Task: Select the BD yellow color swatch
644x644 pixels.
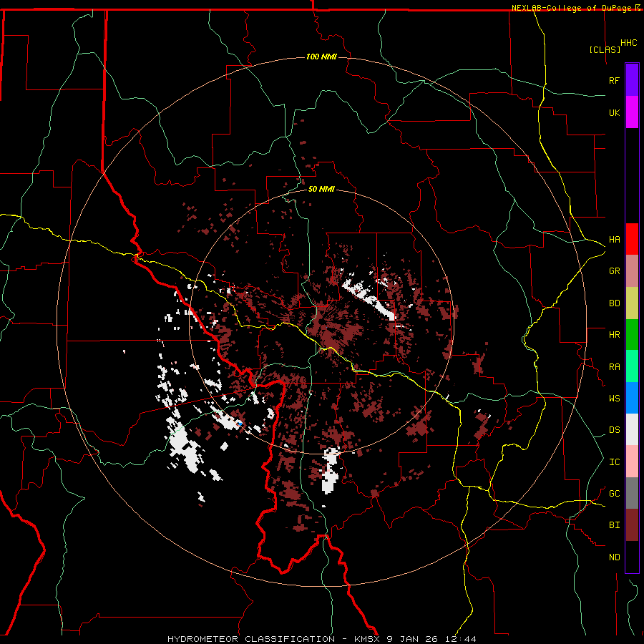Action: [x=632, y=303]
